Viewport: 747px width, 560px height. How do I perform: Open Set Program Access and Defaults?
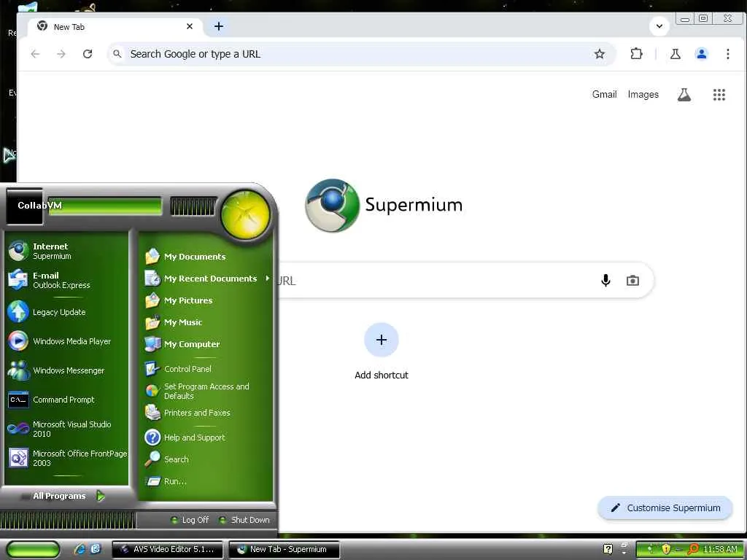207,391
